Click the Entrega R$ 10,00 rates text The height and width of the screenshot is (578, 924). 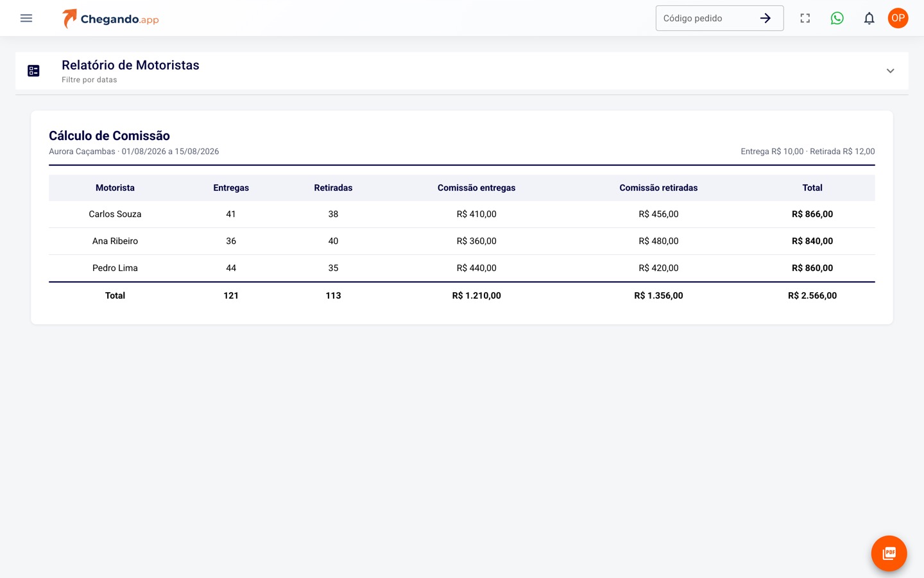tap(808, 152)
